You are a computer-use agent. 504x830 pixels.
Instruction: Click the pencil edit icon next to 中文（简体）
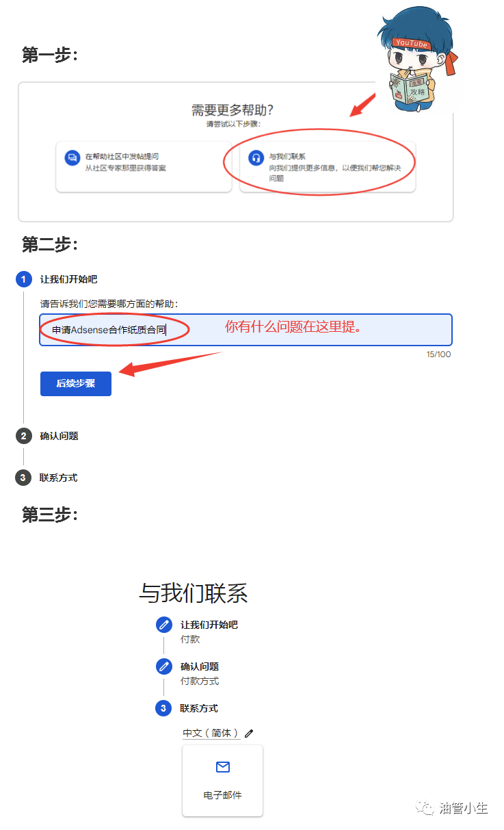tap(248, 733)
